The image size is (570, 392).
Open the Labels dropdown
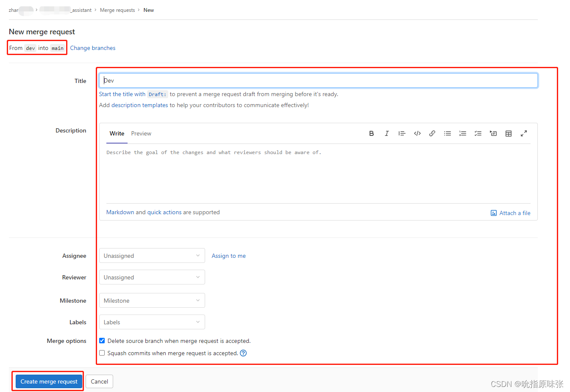point(151,322)
